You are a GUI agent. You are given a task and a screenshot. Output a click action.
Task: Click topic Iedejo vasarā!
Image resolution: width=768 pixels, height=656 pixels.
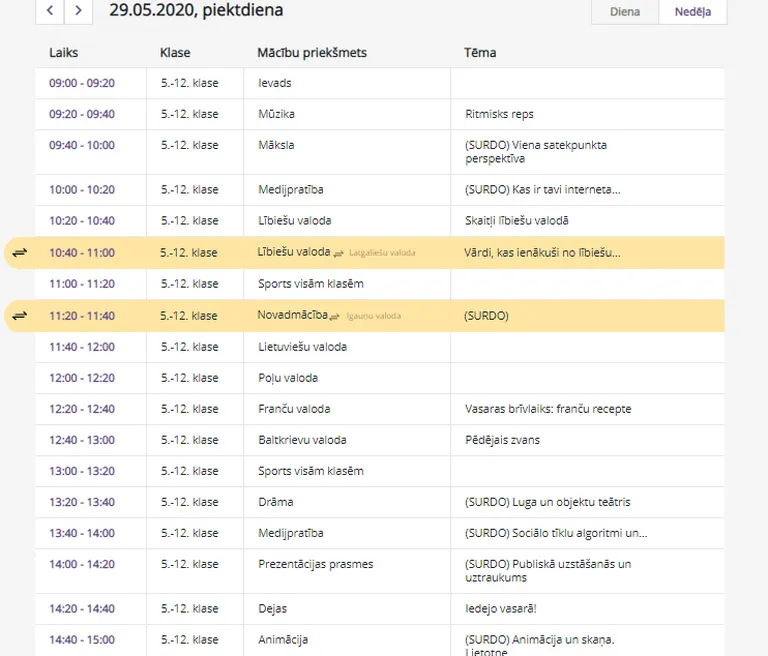[x=501, y=609]
